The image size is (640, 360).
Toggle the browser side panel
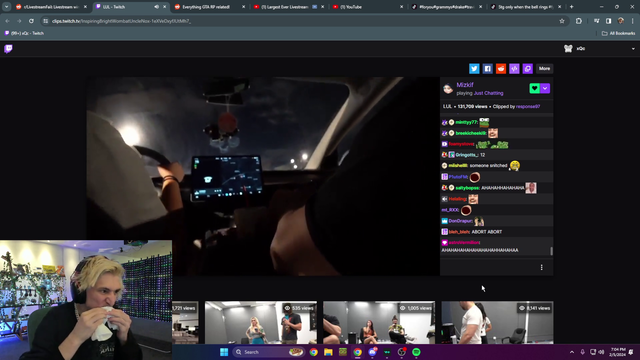click(x=609, y=21)
